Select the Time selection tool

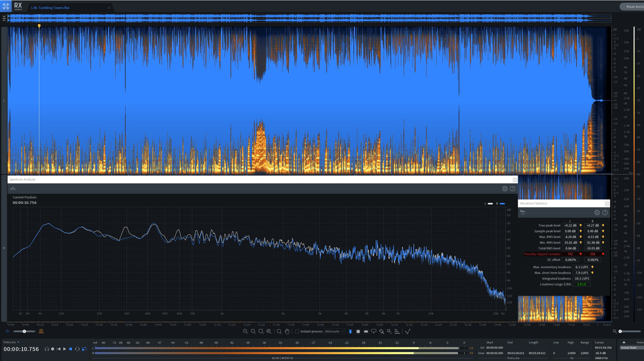coord(350,331)
